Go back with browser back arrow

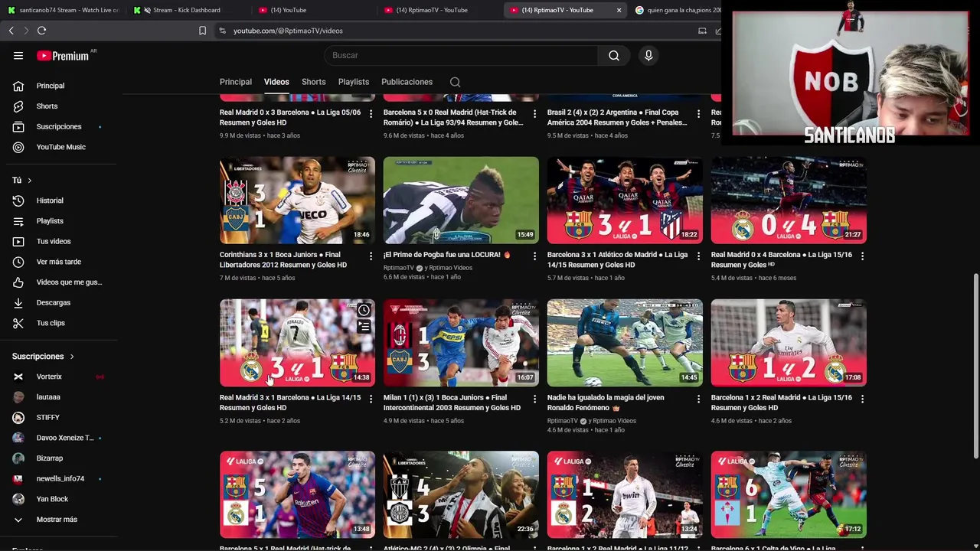11,31
